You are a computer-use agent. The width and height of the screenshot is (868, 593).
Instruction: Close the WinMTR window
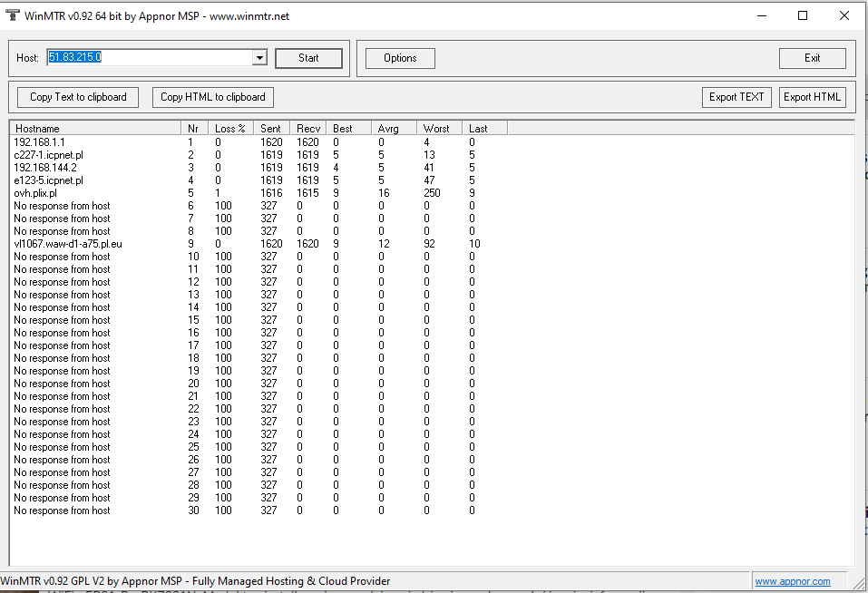click(x=844, y=15)
